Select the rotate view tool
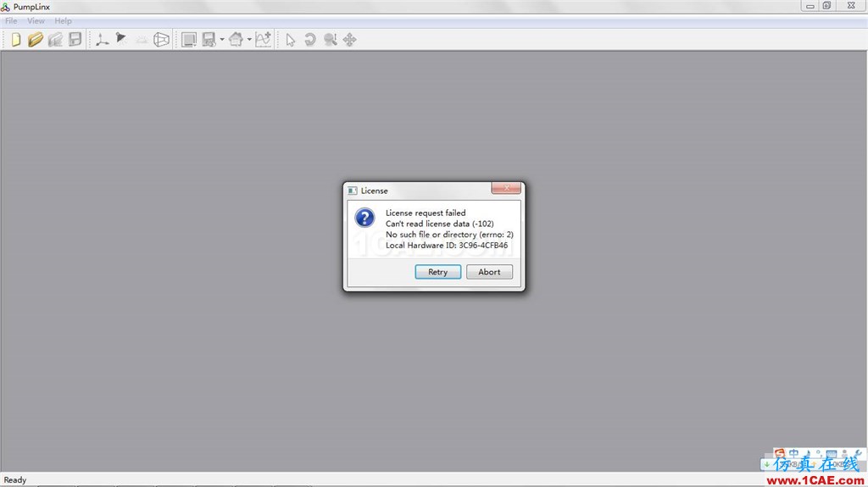 coord(310,40)
